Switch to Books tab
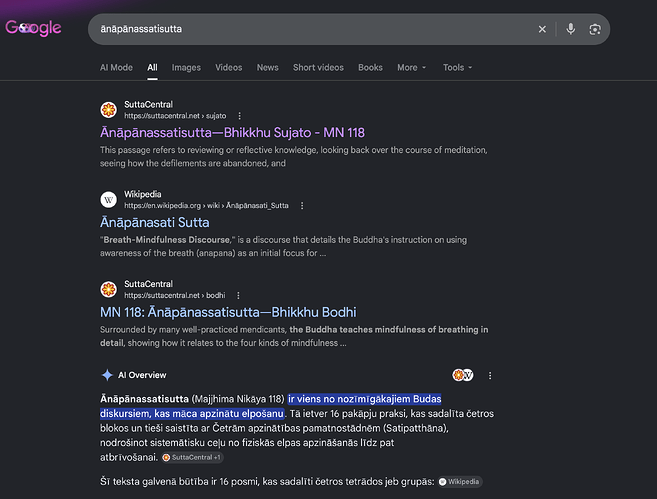657x499 pixels. click(x=370, y=67)
